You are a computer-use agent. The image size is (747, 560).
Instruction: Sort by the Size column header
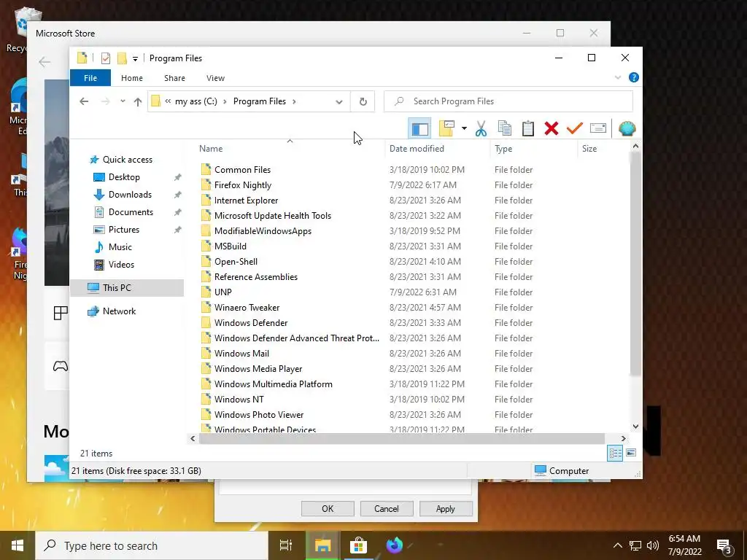pos(603,149)
